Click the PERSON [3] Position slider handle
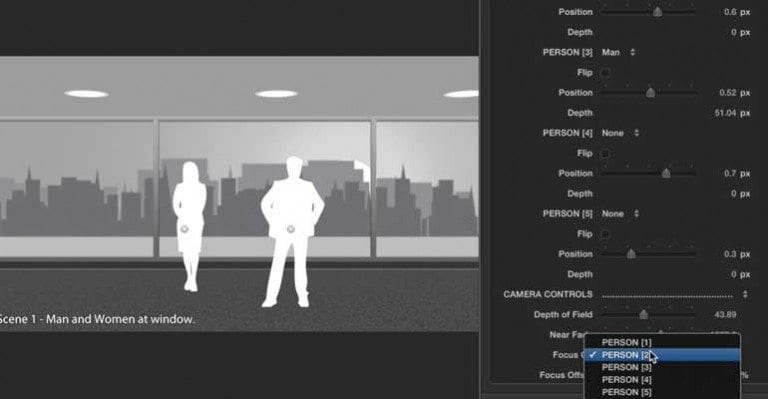This screenshot has width=768, height=399. [650, 93]
